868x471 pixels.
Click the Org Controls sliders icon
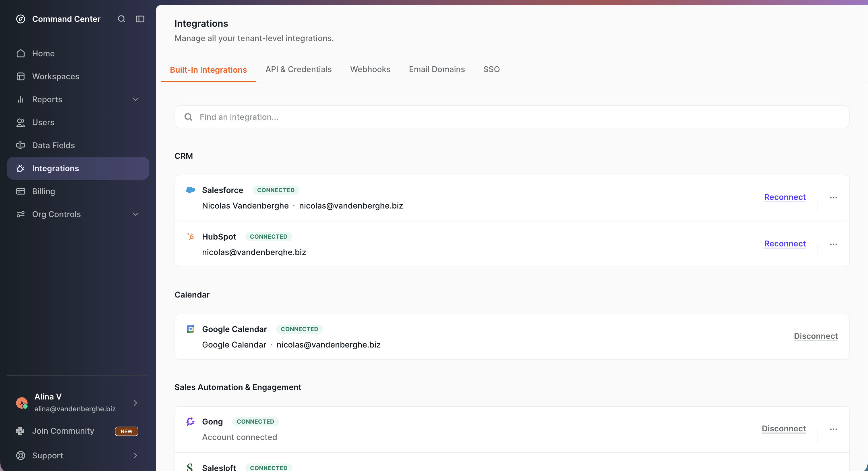click(21, 214)
